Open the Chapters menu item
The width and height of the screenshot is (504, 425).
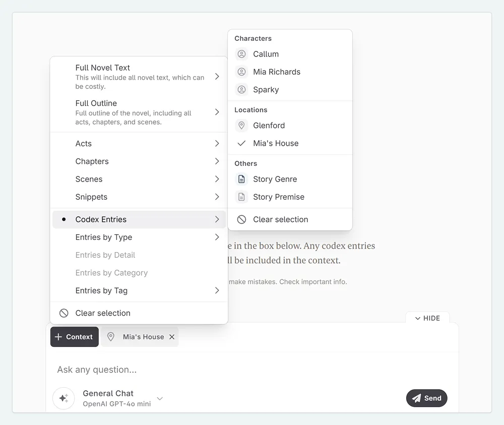pos(92,161)
